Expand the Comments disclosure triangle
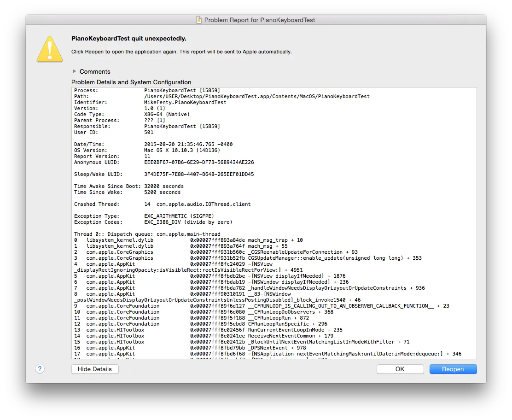 point(74,71)
